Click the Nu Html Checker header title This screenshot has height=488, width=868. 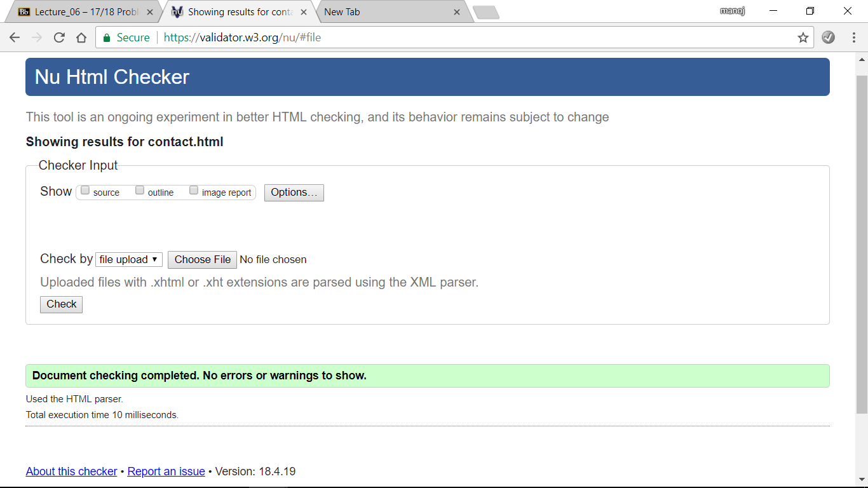(x=112, y=77)
